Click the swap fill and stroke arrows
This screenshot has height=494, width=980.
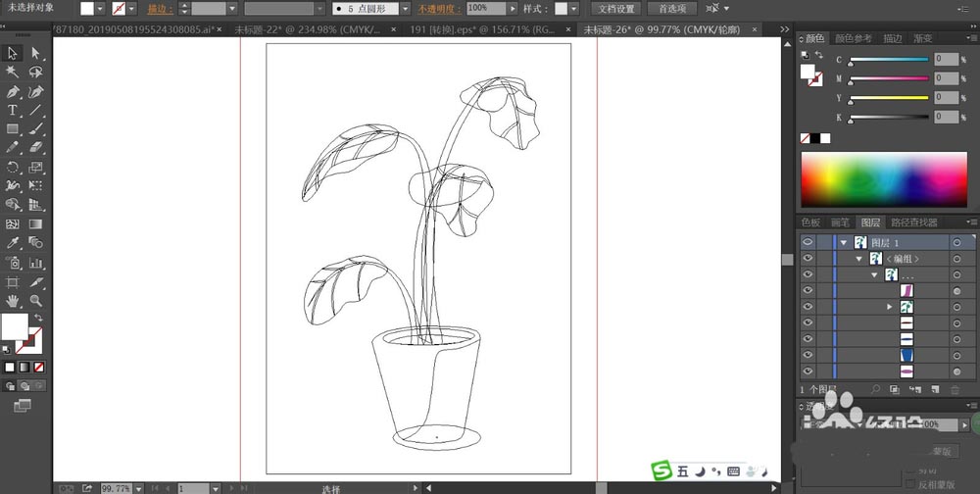click(39, 318)
